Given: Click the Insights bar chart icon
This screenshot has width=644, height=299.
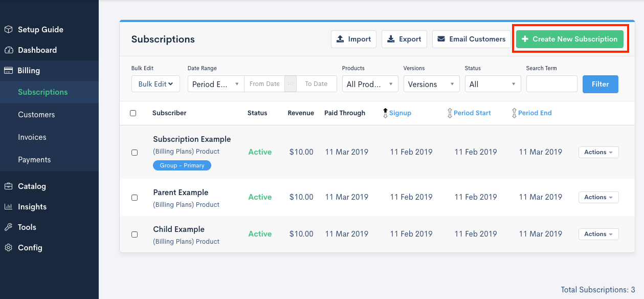Looking at the screenshot, I should coord(8,207).
